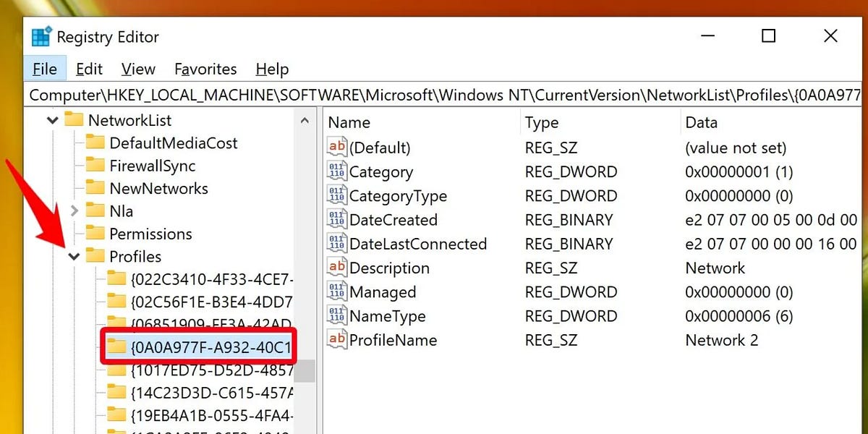868x434 pixels.
Task: Click the tree pane vertical scrollbar thumb
Action: tap(306, 371)
